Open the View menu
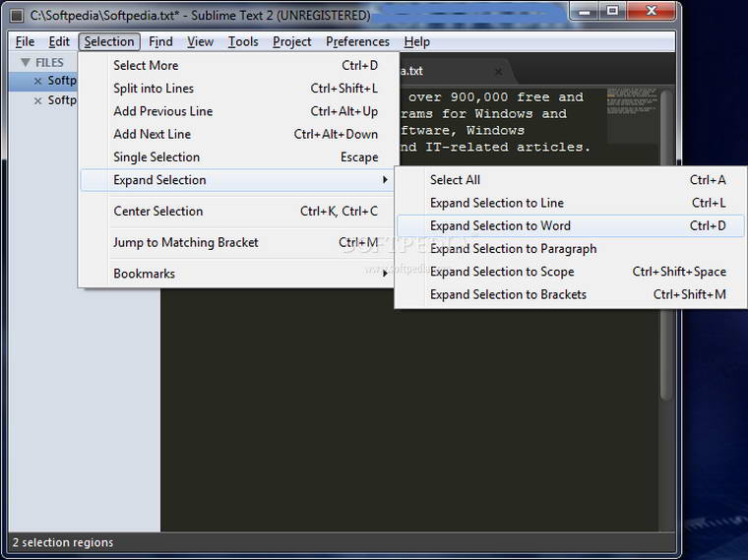This screenshot has width=748, height=560. (200, 42)
